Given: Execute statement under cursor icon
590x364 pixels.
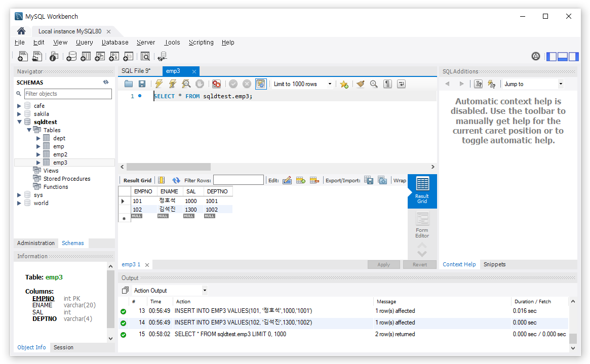Looking at the screenshot, I should click(x=172, y=84).
